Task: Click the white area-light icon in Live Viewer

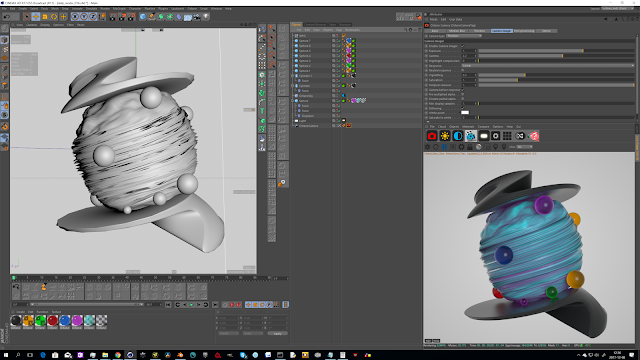Action: point(484,136)
